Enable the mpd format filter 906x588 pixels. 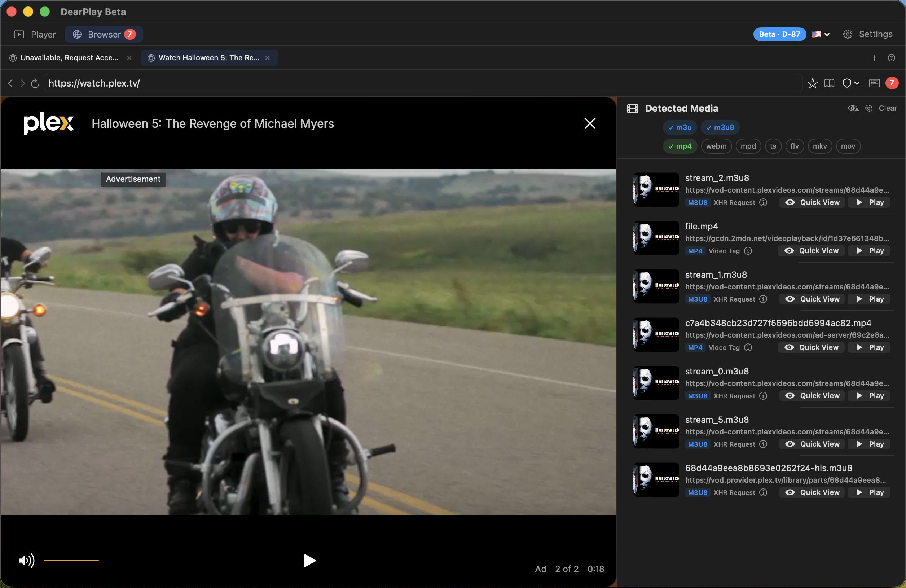[x=748, y=146]
